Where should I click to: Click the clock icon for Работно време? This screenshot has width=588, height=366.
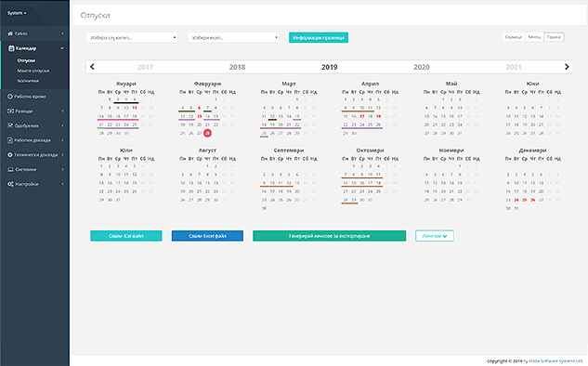(x=10, y=97)
